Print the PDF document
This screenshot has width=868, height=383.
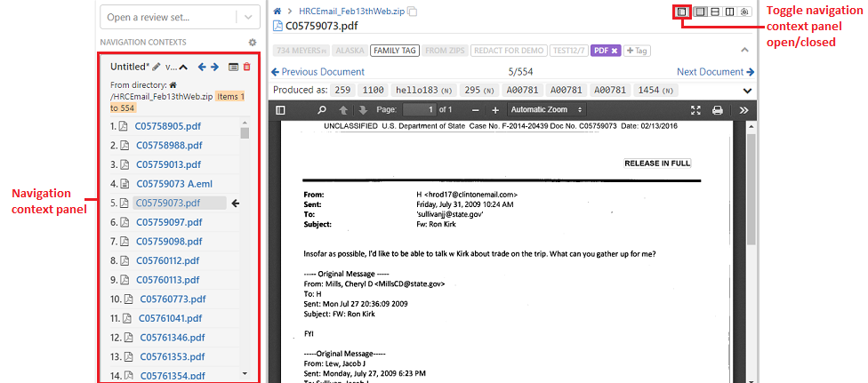point(718,109)
